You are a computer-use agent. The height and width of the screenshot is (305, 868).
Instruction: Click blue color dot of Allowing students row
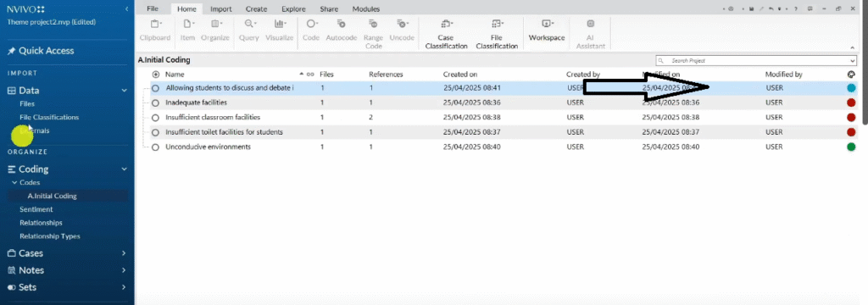(851, 88)
